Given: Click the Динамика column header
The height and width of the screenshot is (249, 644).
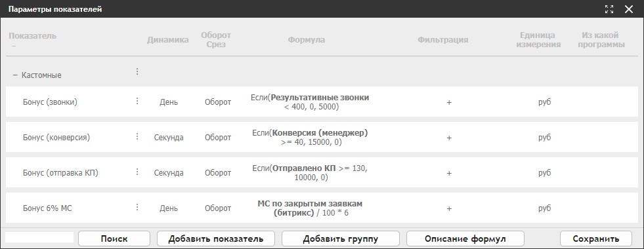Looking at the screenshot, I should point(168,40).
